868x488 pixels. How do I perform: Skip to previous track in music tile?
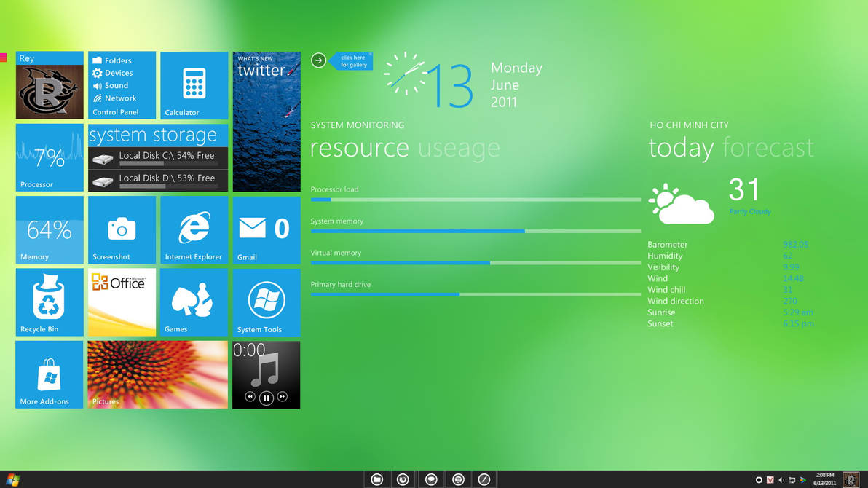[250, 397]
